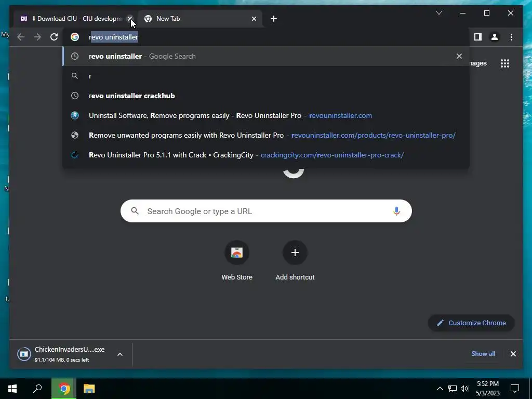Reload the current page
This screenshot has height=399, width=532.
point(54,37)
